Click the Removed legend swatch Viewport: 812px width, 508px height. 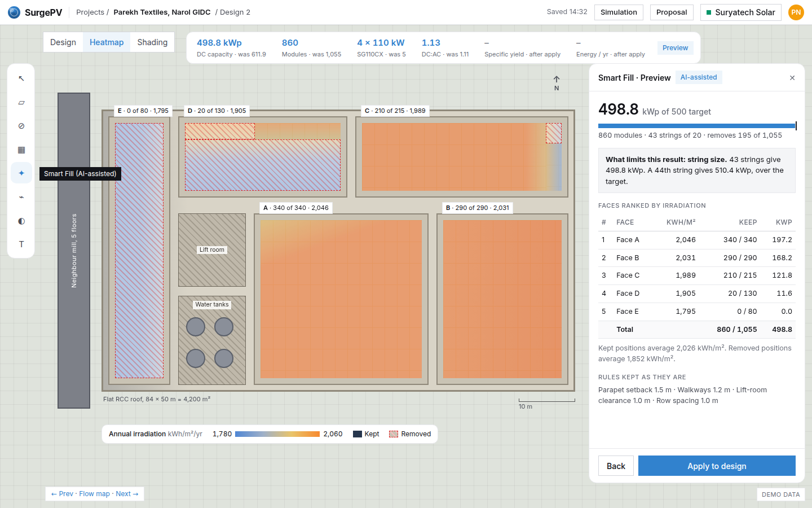coord(394,434)
